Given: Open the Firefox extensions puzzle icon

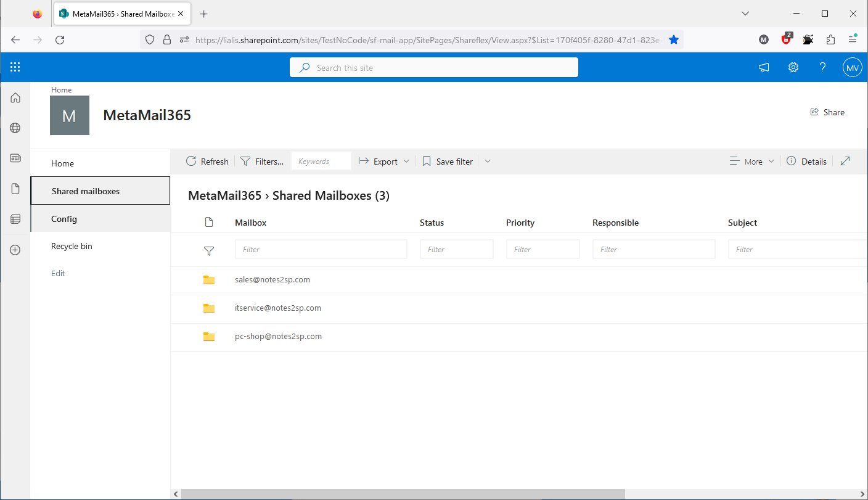Looking at the screenshot, I should click(x=830, y=39).
